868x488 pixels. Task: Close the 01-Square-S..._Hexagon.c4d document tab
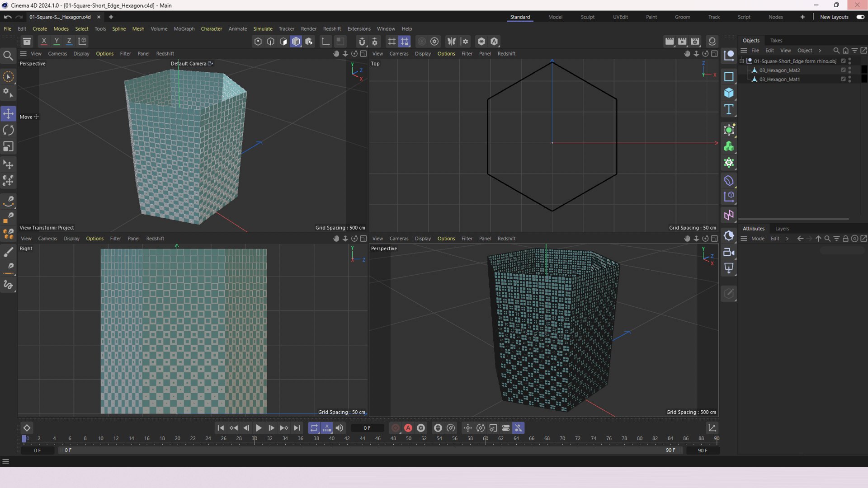coord(99,17)
